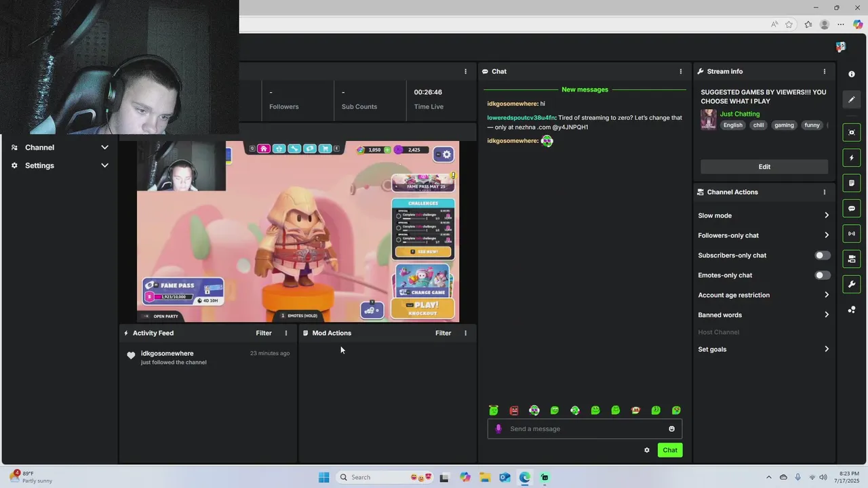Open Outlook from the taskbar
Image resolution: width=868 pixels, height=488 pixels.
(505, 477)
